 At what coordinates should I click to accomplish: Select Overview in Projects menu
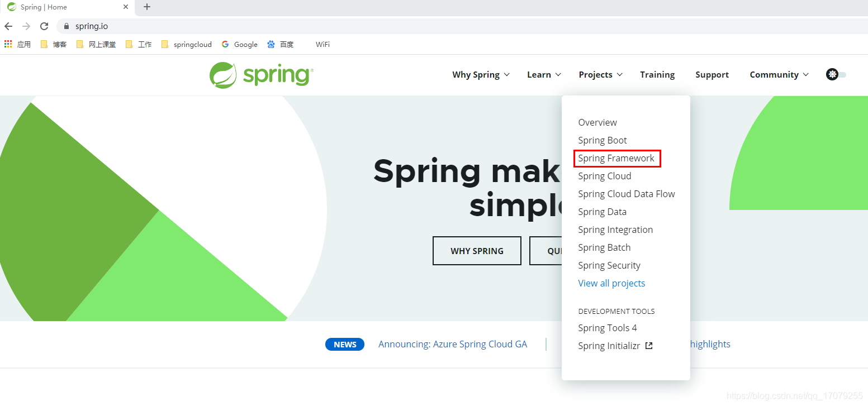pos(597,122)
